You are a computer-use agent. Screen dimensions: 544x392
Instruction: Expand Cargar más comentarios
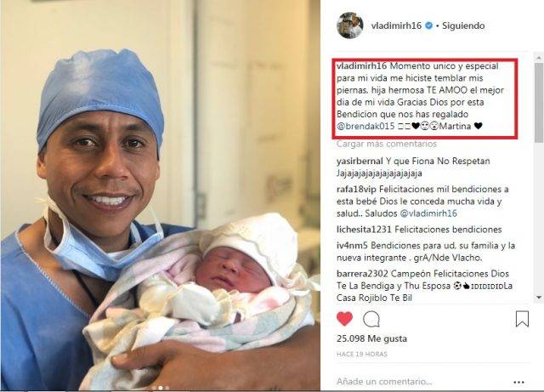tap(387, 144)
